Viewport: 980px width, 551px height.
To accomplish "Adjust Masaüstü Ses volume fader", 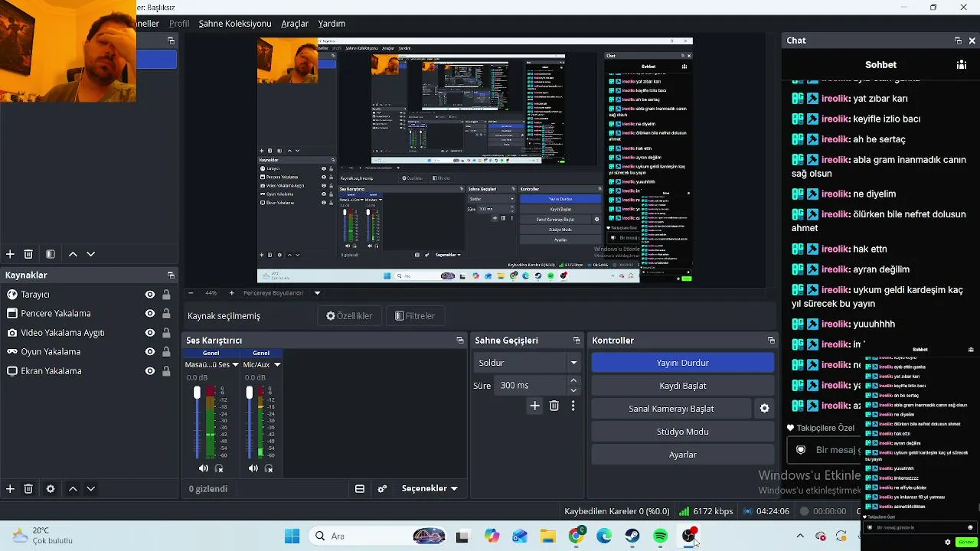I will [x=197, y=393].
